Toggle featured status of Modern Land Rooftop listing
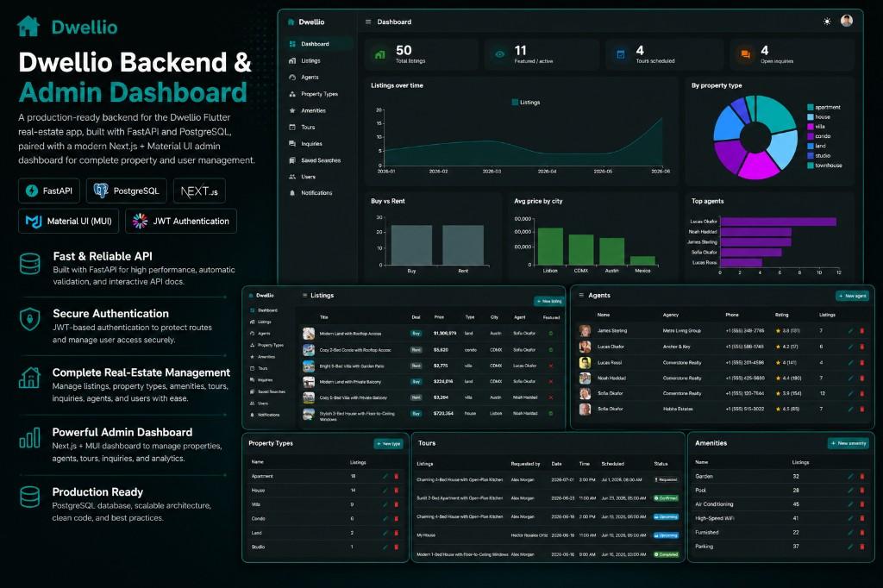 pos(551,334)
